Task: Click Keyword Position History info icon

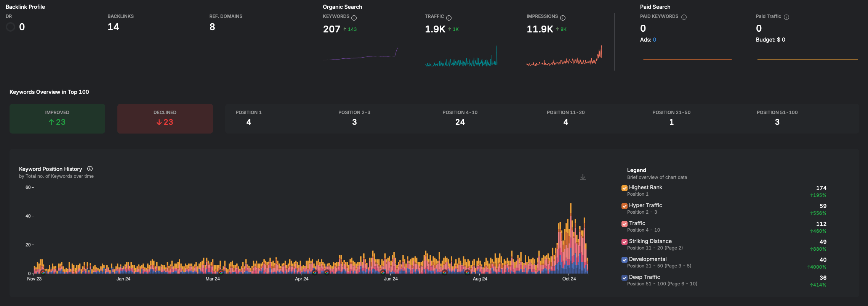Action: point(90,169)
